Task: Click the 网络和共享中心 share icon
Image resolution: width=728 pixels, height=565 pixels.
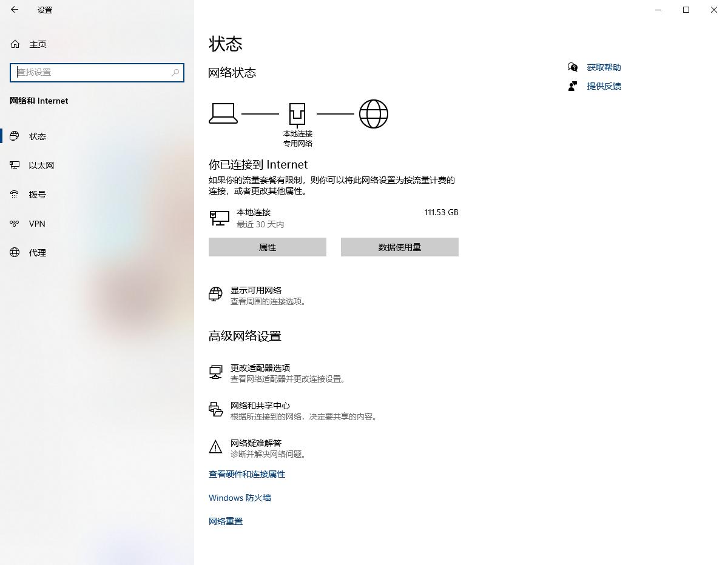Action: click(x=215, y=410)
